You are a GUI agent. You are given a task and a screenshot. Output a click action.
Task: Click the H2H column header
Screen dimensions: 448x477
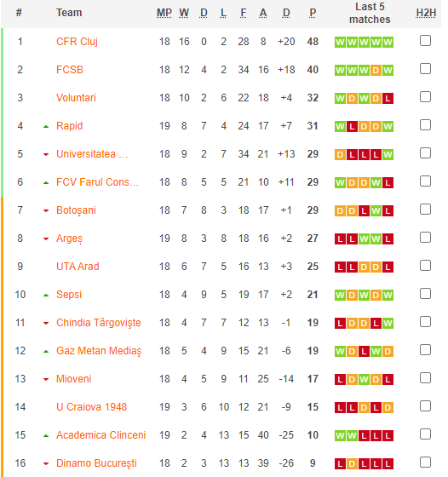(x=426, y=13)
